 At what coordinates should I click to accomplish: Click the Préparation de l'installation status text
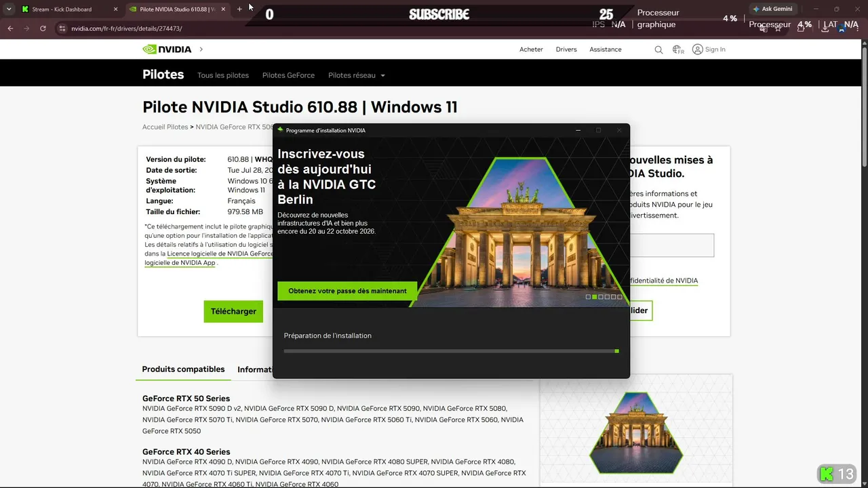[x=328, y=335]
